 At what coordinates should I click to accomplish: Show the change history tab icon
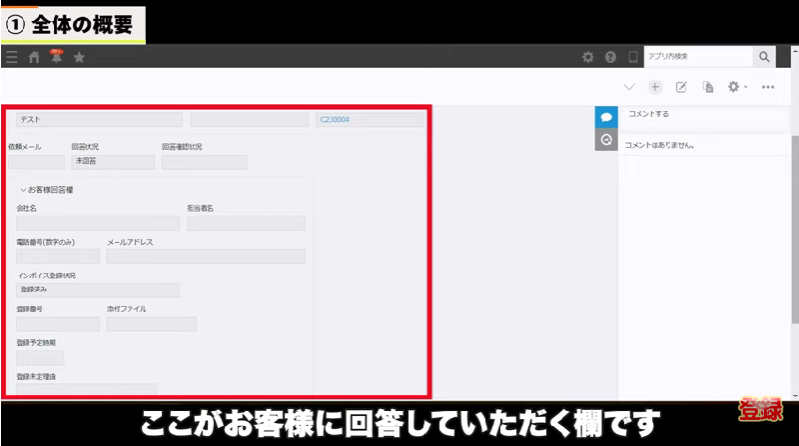pyautogui.click(x=606, y=140)
